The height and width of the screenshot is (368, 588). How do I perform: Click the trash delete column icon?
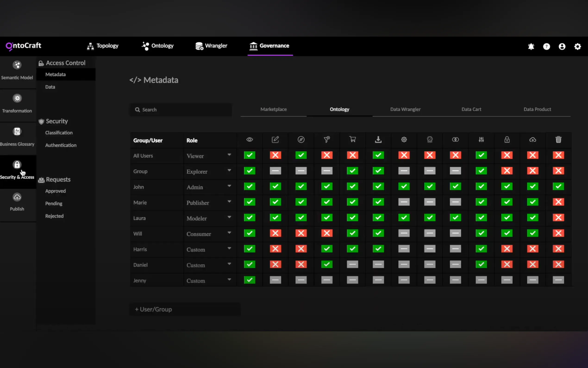point(558,140)
